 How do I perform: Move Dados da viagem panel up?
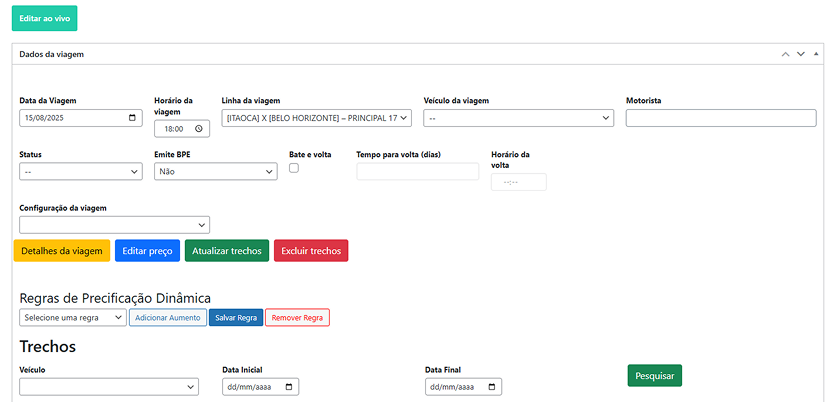click(785, 54)
